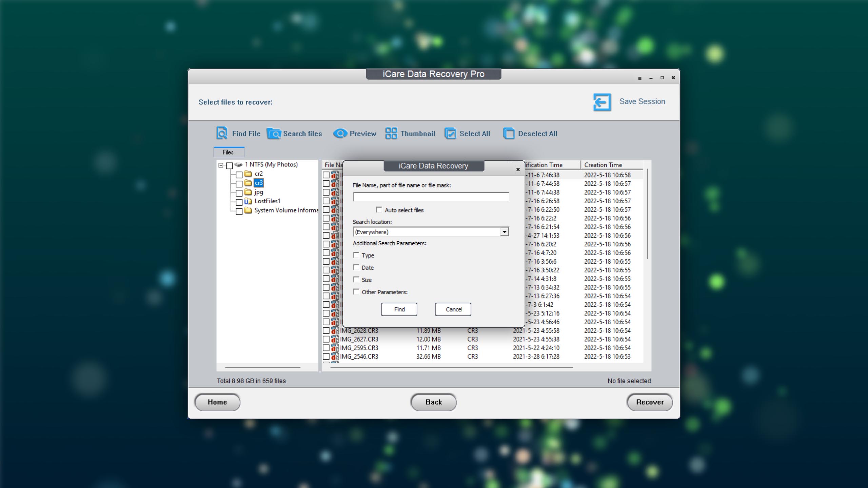Collapse the 1 NTFS (My Photos) tree node
This screenshot has height=488, width=868.
[221, 165]
